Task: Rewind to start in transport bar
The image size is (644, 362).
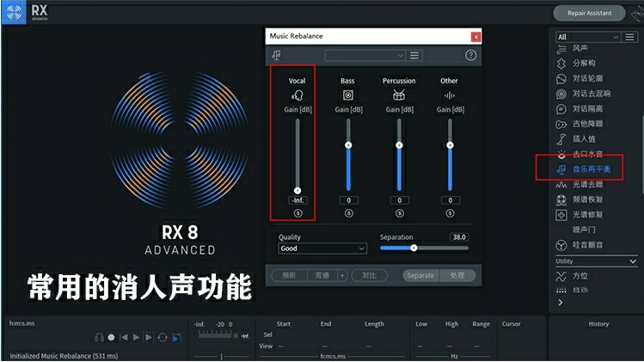Action: [123, 337]
